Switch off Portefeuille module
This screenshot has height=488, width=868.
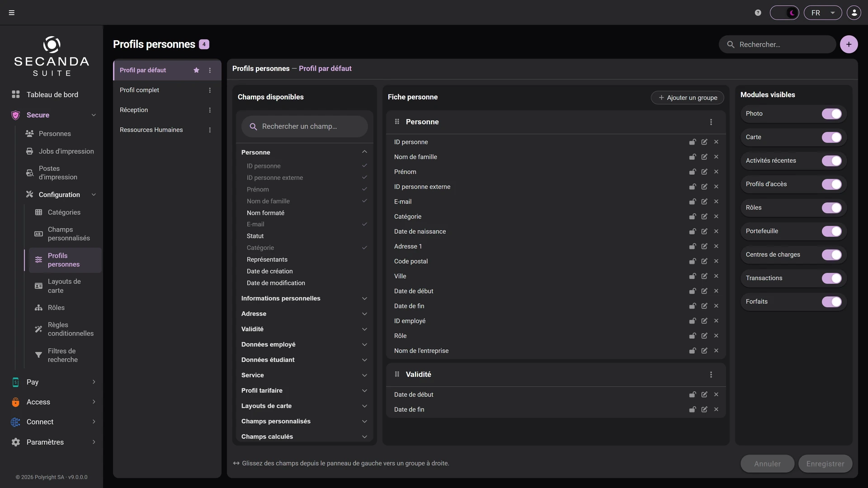point(831,231)
